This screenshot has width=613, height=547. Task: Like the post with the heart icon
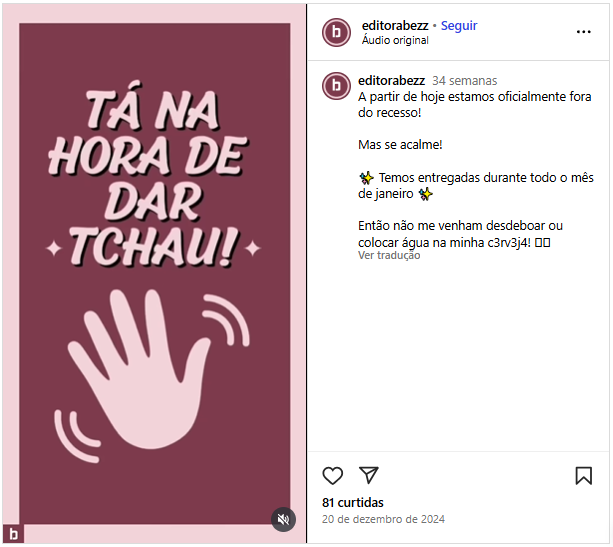click(x=332, y=475)
